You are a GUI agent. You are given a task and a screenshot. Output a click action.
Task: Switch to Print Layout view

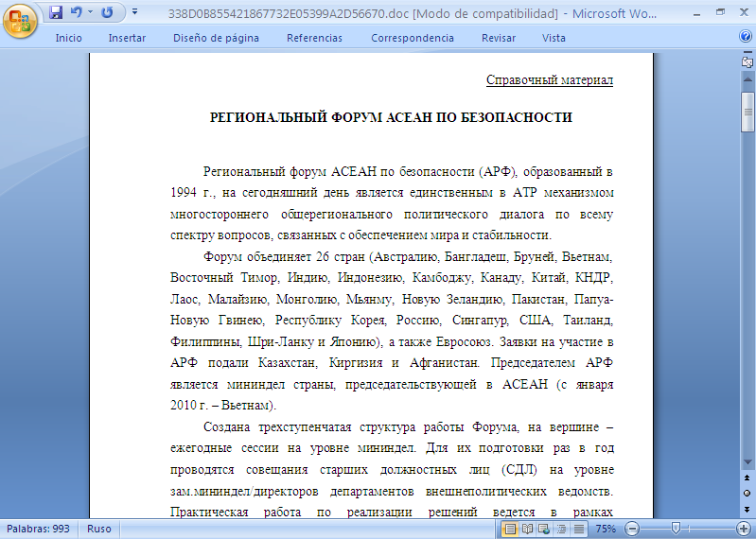(x=511, y=529)
